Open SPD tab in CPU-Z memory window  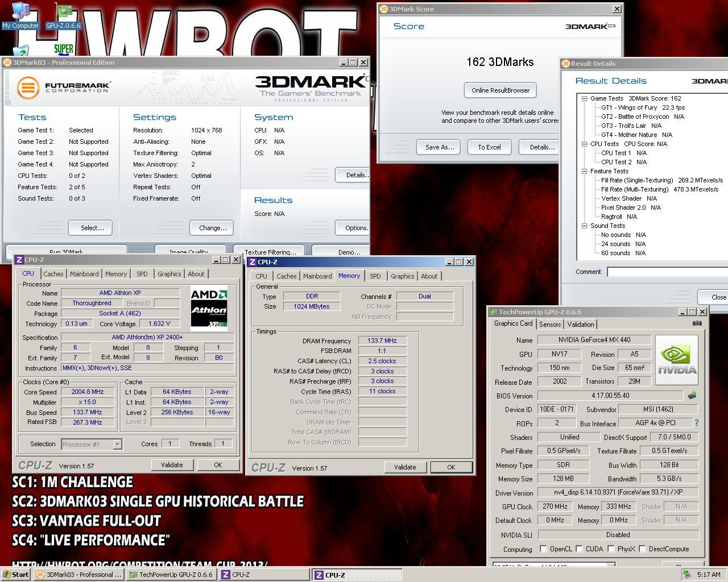[375, 276]
